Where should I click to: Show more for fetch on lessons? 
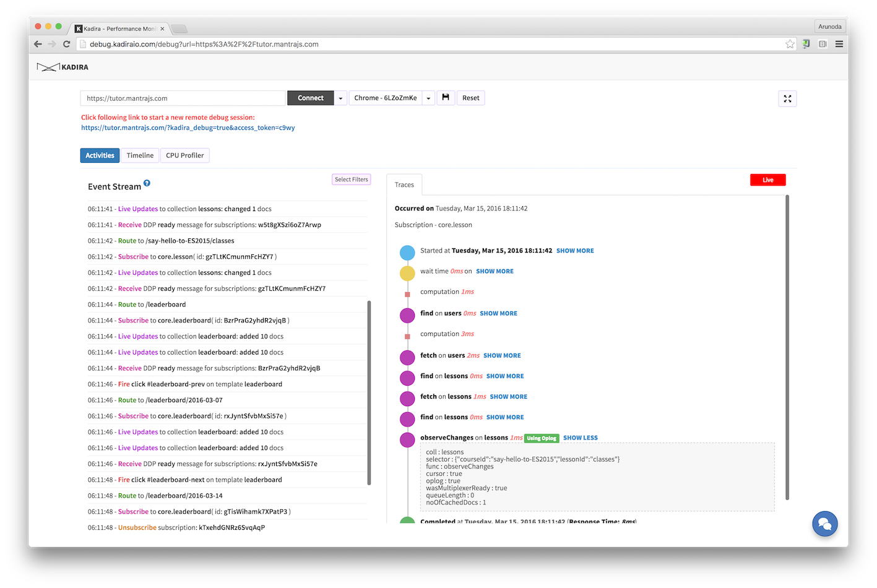tap(508, 397)
